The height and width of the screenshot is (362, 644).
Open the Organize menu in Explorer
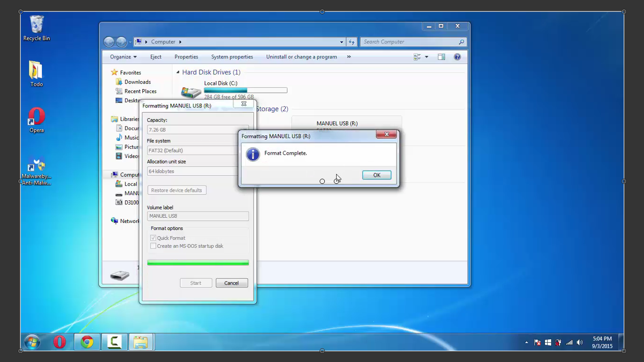coord(124,57)
